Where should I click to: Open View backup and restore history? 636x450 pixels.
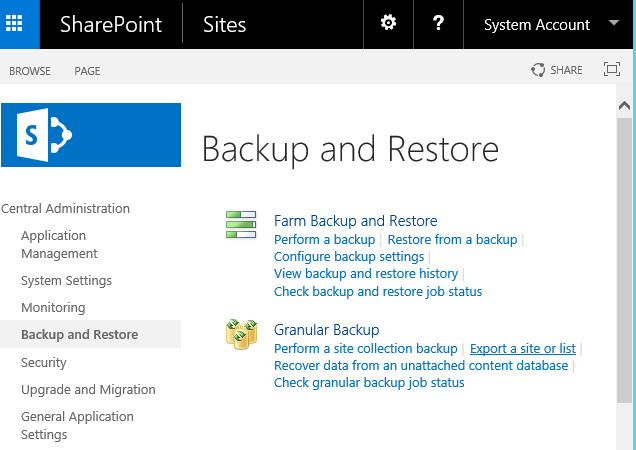pyautogui.click(x=366, y=273)
